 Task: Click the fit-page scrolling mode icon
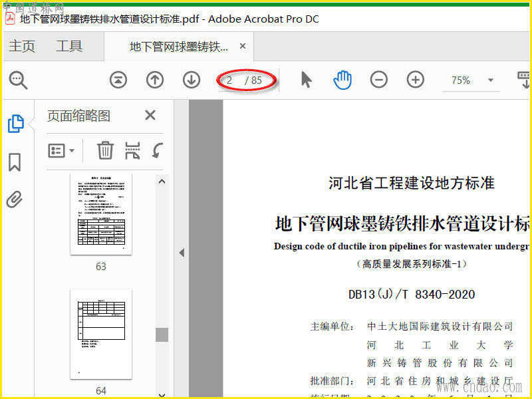523,80
